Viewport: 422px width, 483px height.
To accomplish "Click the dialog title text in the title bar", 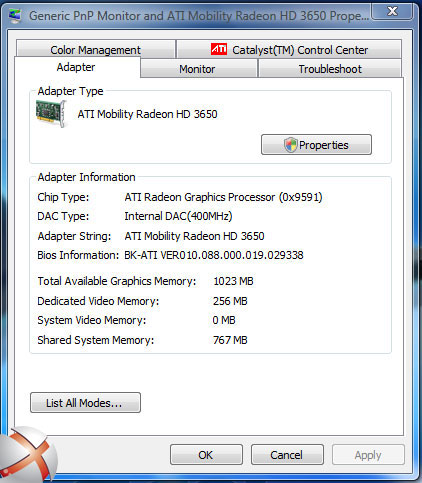I will pos(199,16).
